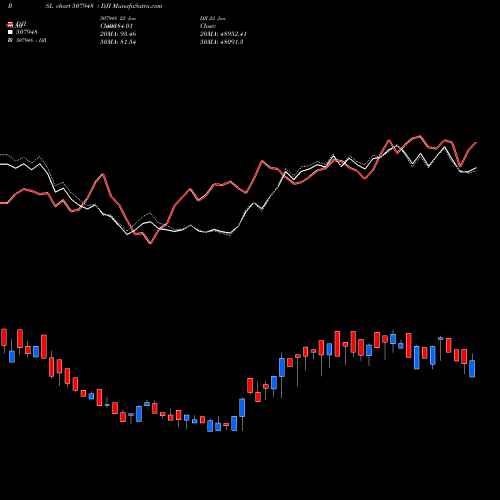The height and width of the screenshot is (500, 500).
Task: Click the end point of the red DJI line
Action: point(476,143)
